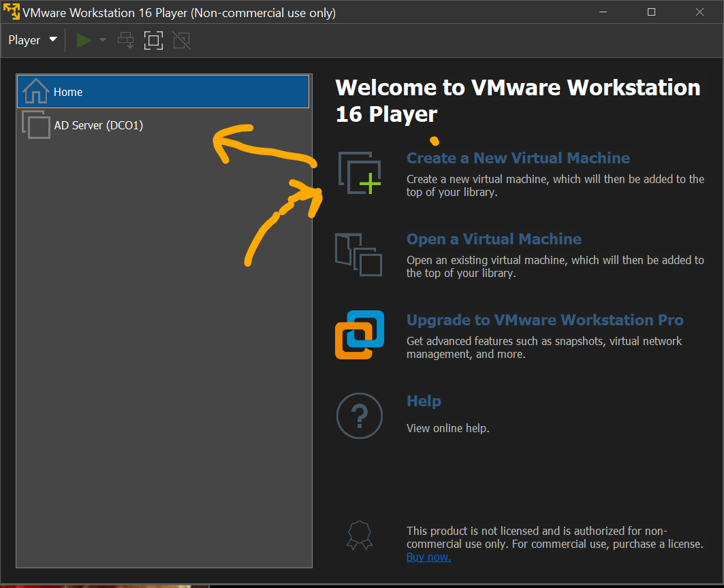Image resolution: width=724 pixels, height=588 pixels.
Task: Maximize the VMware Player window
Action: click(652, 12)
